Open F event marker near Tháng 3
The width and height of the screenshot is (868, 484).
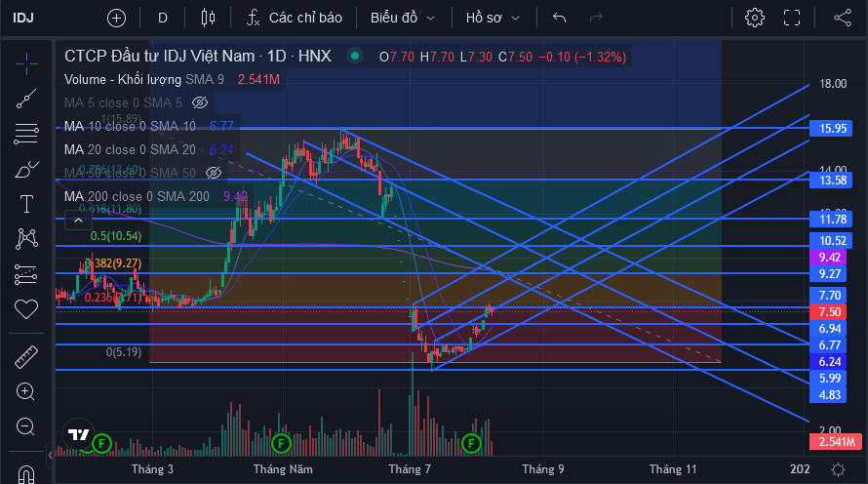click(x=101, y=443)
